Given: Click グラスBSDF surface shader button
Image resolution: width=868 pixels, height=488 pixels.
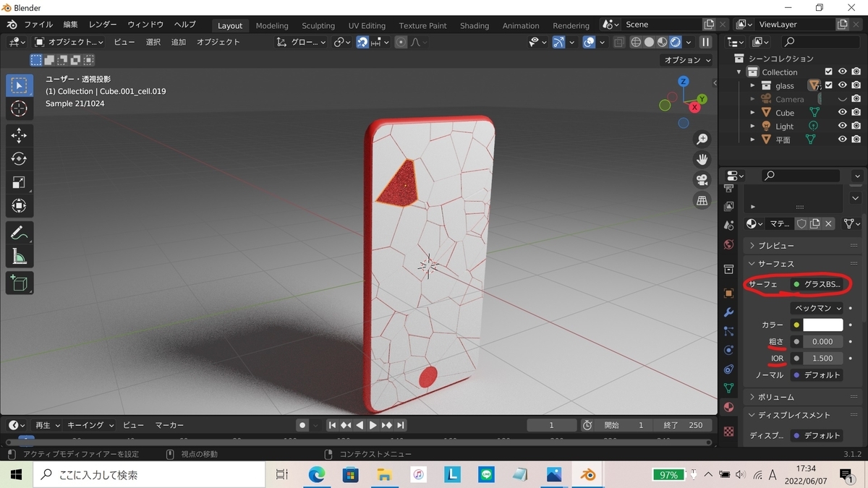Looking at the screenshot, I should point(817,284).
